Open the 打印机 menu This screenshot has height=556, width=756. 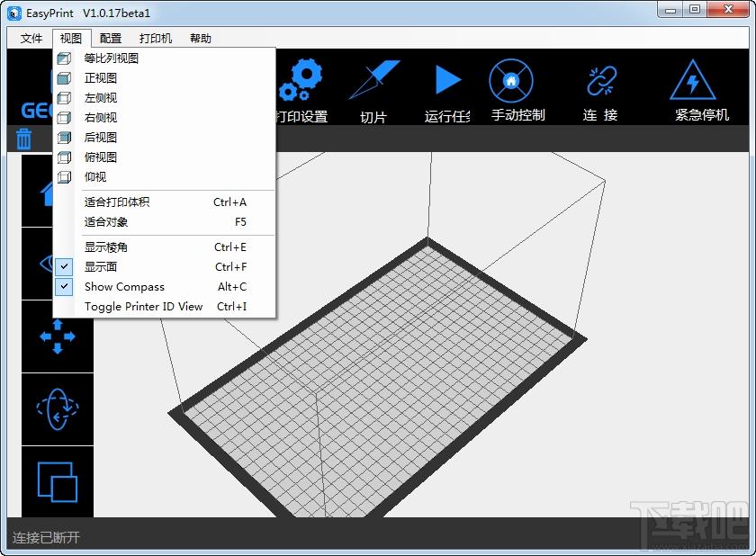click(x=155, y=38)
